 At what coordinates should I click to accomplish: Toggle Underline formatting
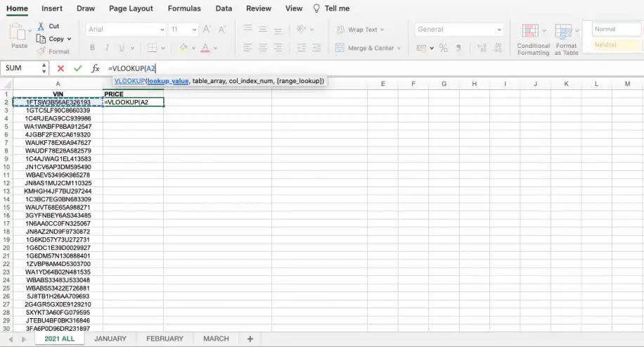click(122, 48)
